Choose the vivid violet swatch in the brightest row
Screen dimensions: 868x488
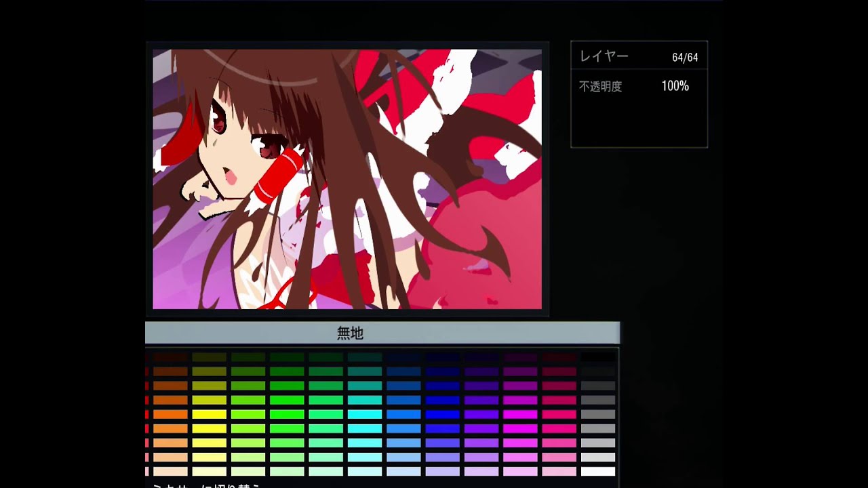(x=481, y=414)
